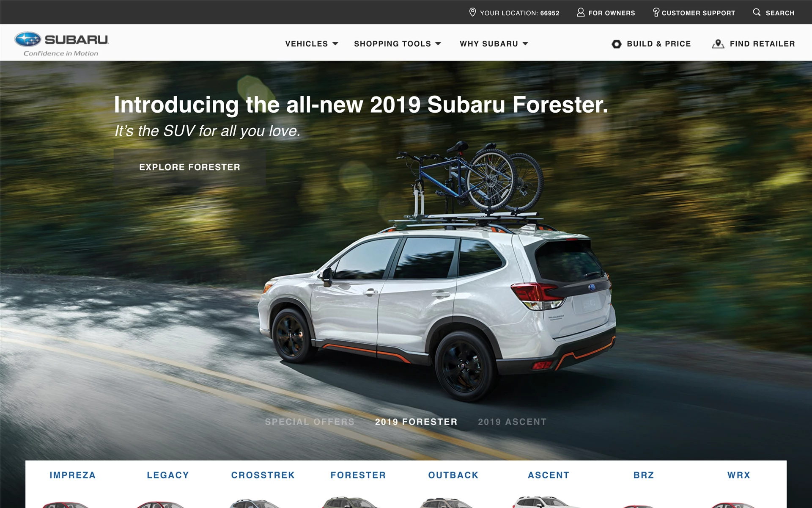Click the Search magnifying glass icon

click(757, 12)
